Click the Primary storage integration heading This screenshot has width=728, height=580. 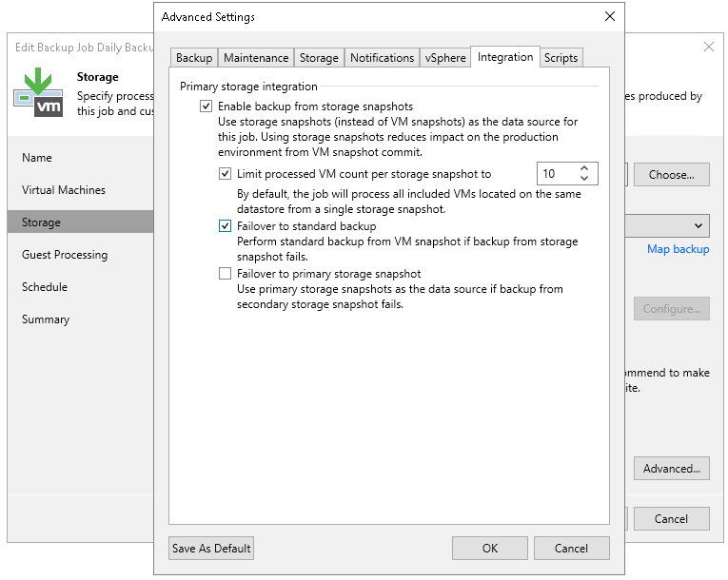click(x=249, y=87)
